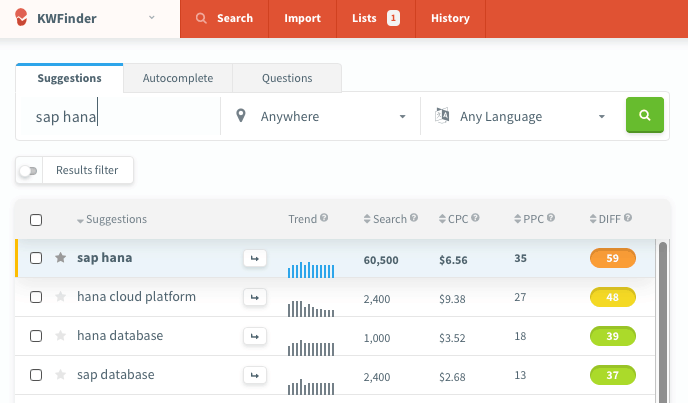This screenshot has height=403, width=688.
Task: Switch to the Questions tab
Action: 287,78
